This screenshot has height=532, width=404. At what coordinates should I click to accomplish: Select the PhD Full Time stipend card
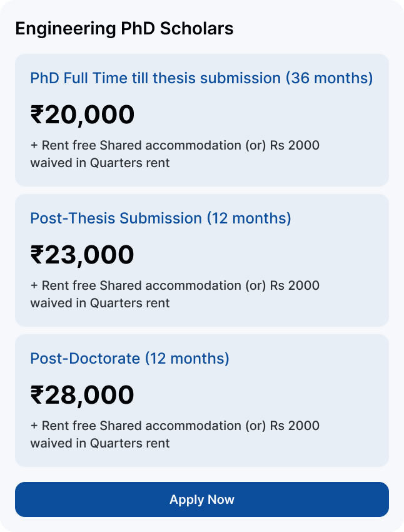pyautogui.click(x=202, y=120)
